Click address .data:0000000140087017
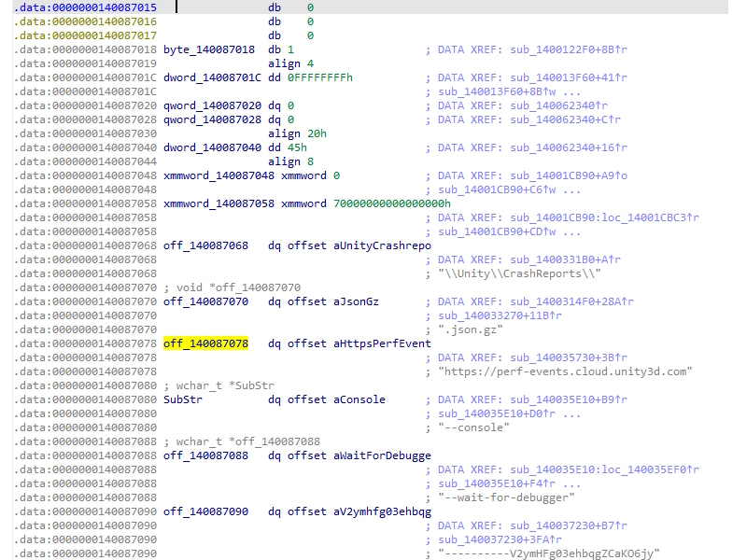747x560 pixels. tap(85, 35)
